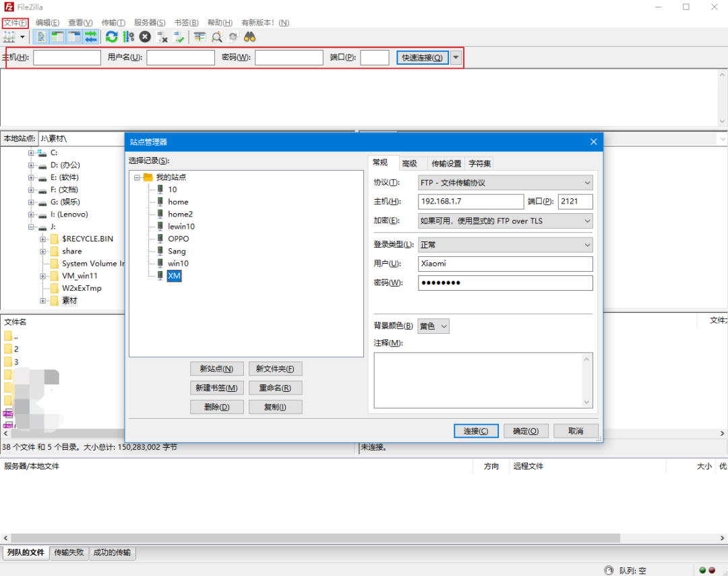Open the 加密 encryption dropdown
Viewport: 728px width, 576px height.
point(505,221)
